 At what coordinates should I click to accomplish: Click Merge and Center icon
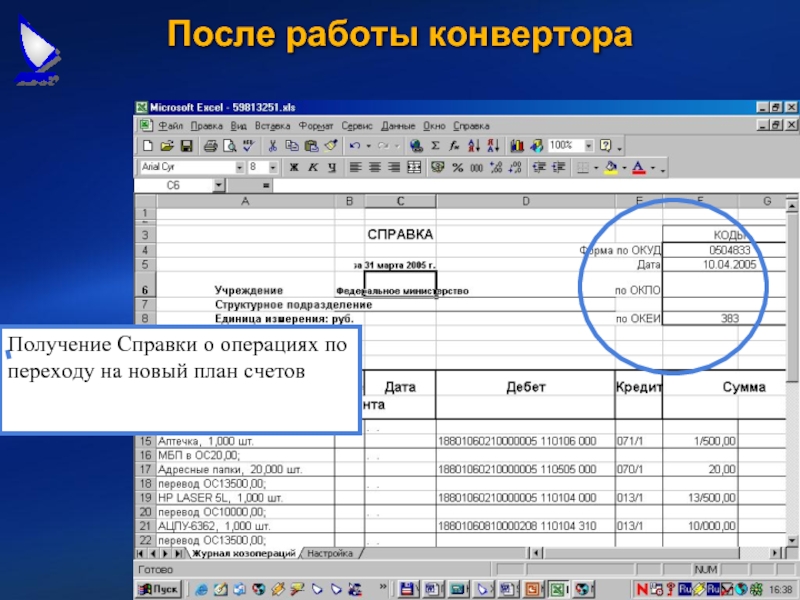click(414, 167)
